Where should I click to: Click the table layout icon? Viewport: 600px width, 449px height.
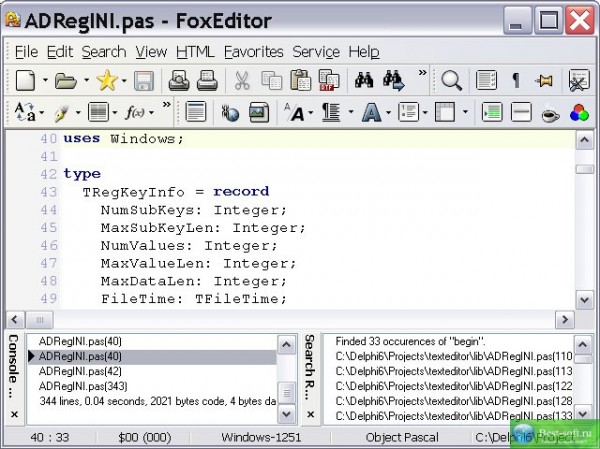click(445, 113)
